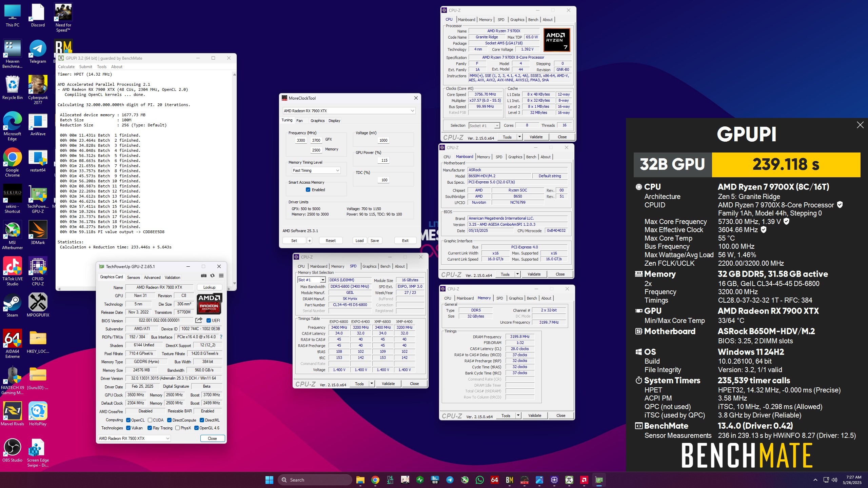Open the 3DMark desktop icon
This screenshot has width=868, height=488.
[x=38, y=233]
